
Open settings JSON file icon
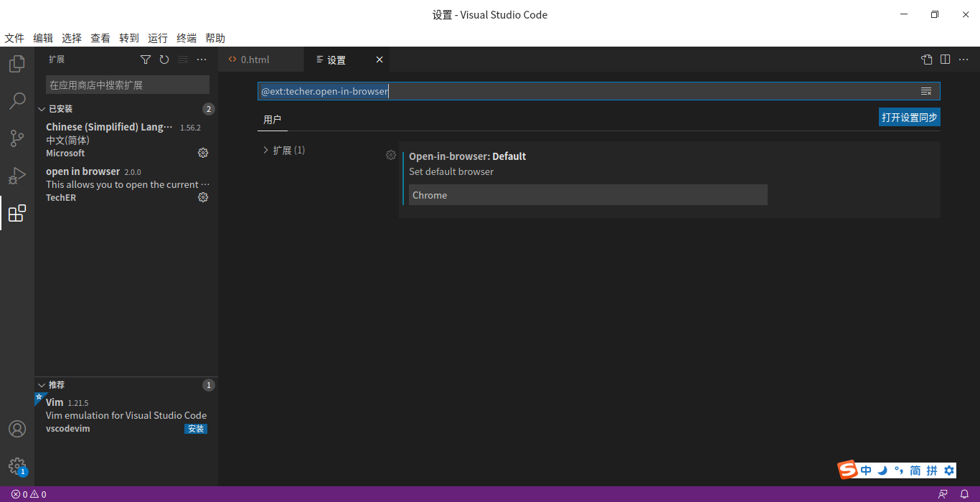coord(927,60)
